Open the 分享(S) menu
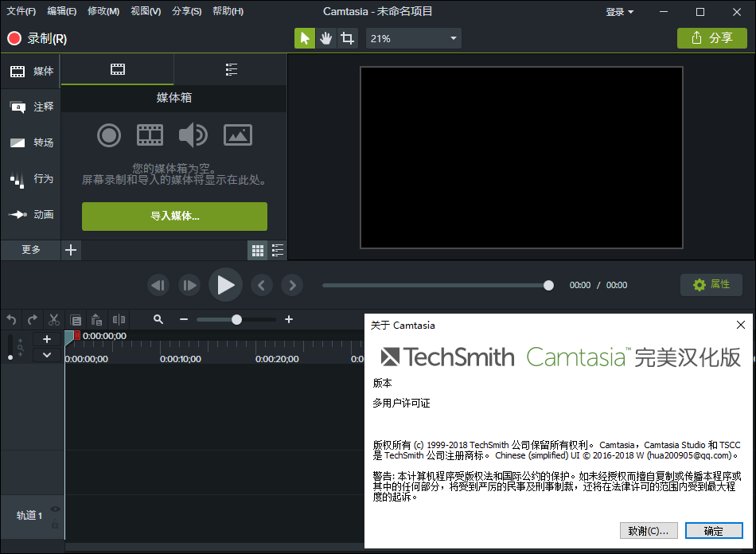This screenshot has height=554, width=756. click(186, 11)
